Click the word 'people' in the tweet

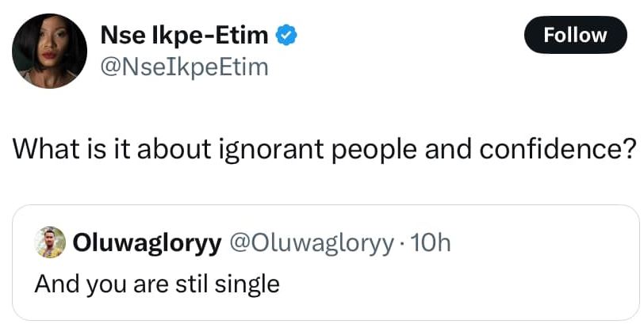pyautogui.click(x=363, y=151)
